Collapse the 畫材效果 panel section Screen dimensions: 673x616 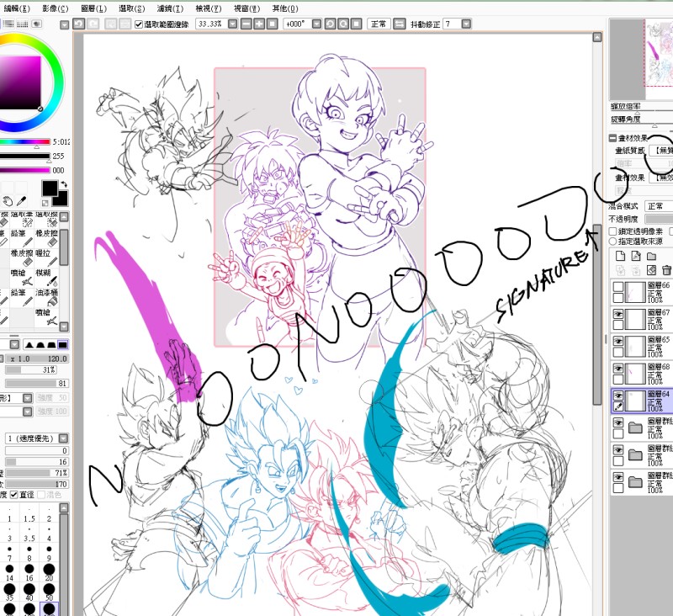[x=612, y=138]
